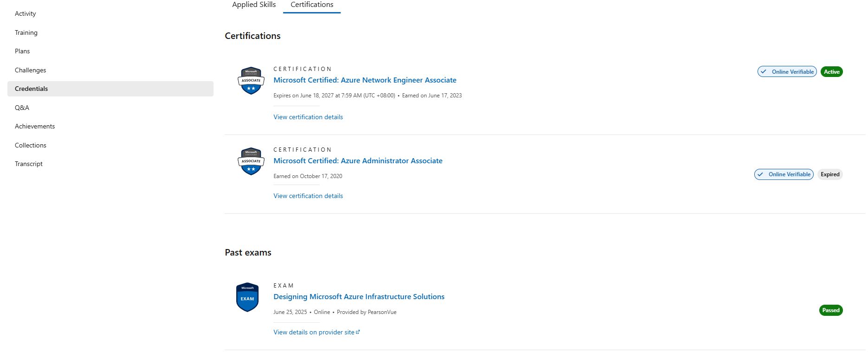
Task: Open Microsoft Certified: Azure Administrator Associate link
Action: point(358,161)
